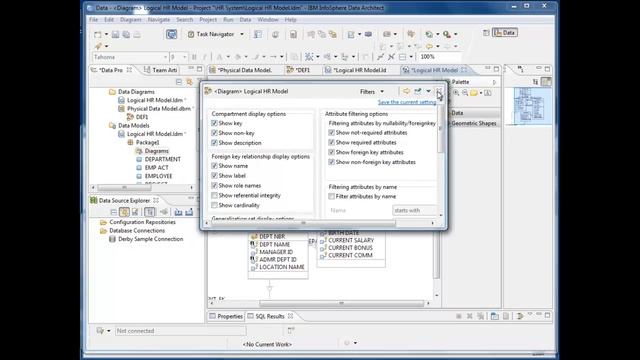The height and width of the screenshot is (360, 640).
Task: Uncheck Show description checkbox
Action: 214,143
